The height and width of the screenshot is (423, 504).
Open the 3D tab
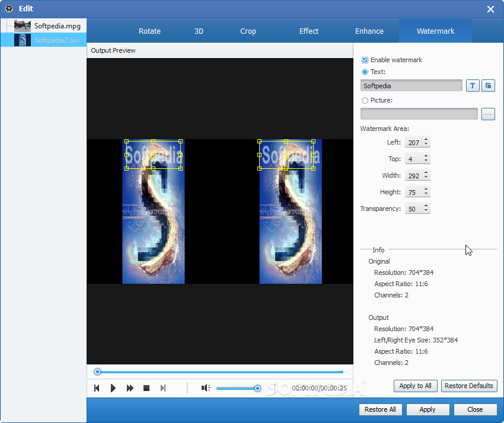click(199, 31)
